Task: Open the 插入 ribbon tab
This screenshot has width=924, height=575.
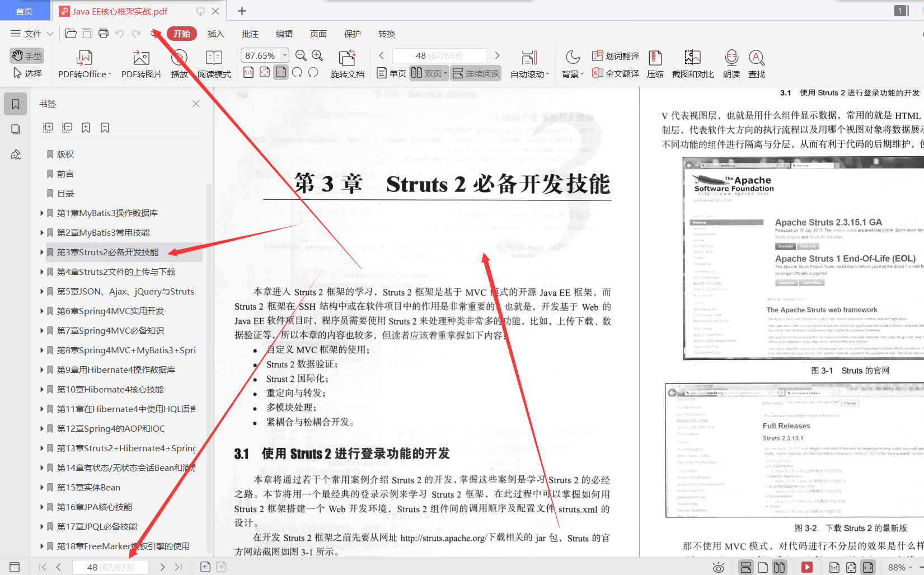Action: pos(216,34)
